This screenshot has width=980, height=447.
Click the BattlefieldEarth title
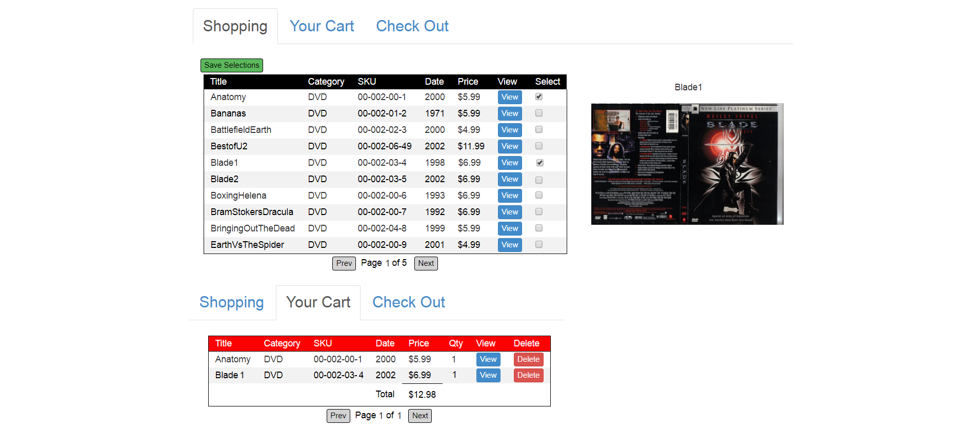click(x=241, y=130)
